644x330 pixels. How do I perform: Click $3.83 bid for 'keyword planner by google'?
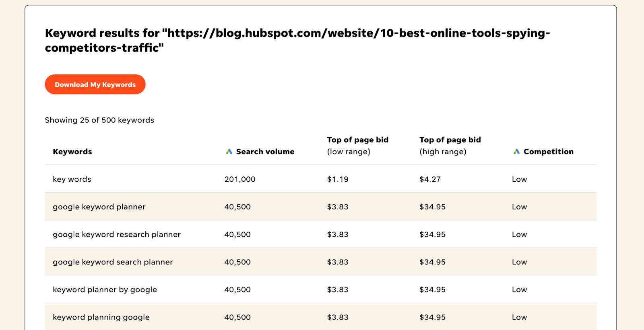pos(338,290)
